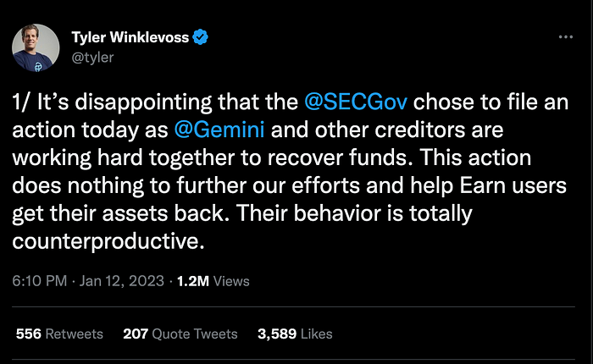593x364 pixels.
Task: Open the @SECGov mention
Action: [x=356, y=102]
